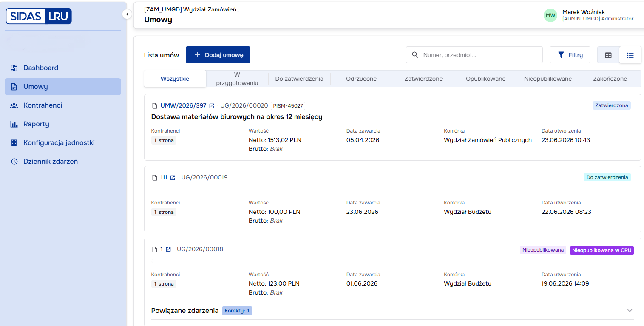Click the Korekty: 1 badge
644x326 pixels.
pyautogui.click(x=237, y=311)
